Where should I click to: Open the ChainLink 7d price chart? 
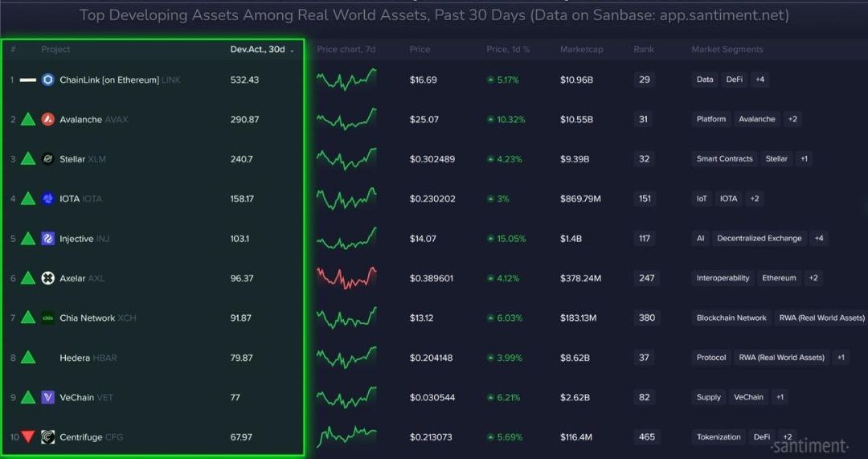[346, 80]
